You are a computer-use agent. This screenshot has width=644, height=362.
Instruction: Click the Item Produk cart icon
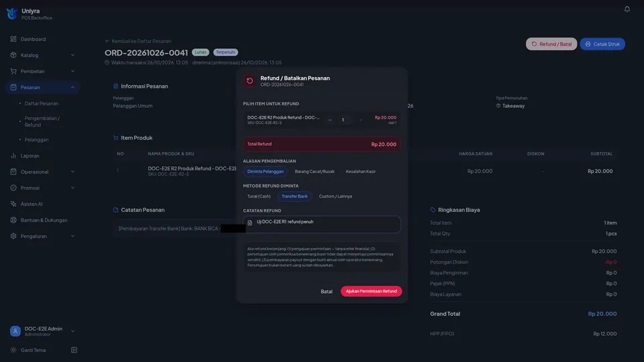point(115,138)
